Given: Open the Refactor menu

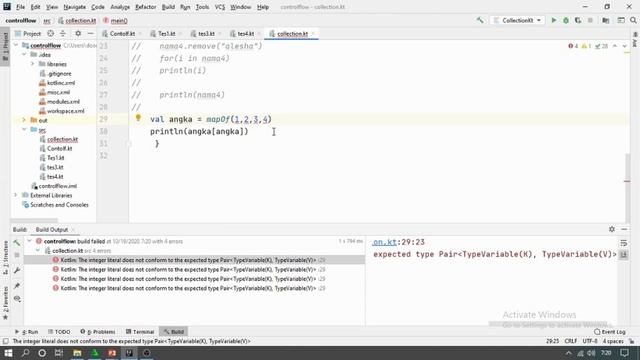Looking at the screenshot, I should [x=146, y=7].
